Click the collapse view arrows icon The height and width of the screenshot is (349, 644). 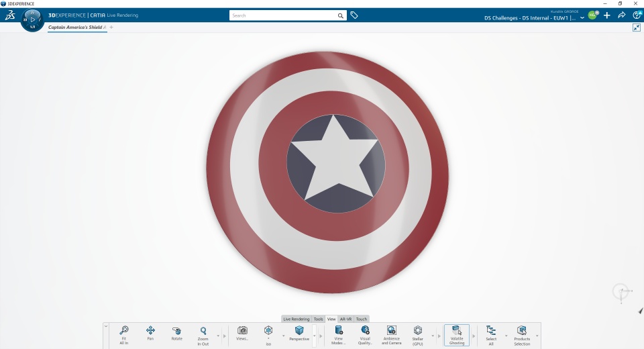[637, 28]
